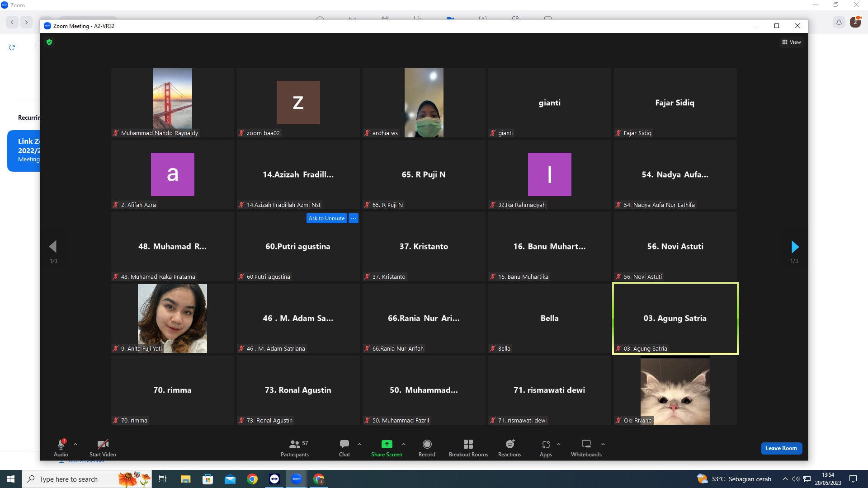Expand Apps options arrow

click(559, 444)
